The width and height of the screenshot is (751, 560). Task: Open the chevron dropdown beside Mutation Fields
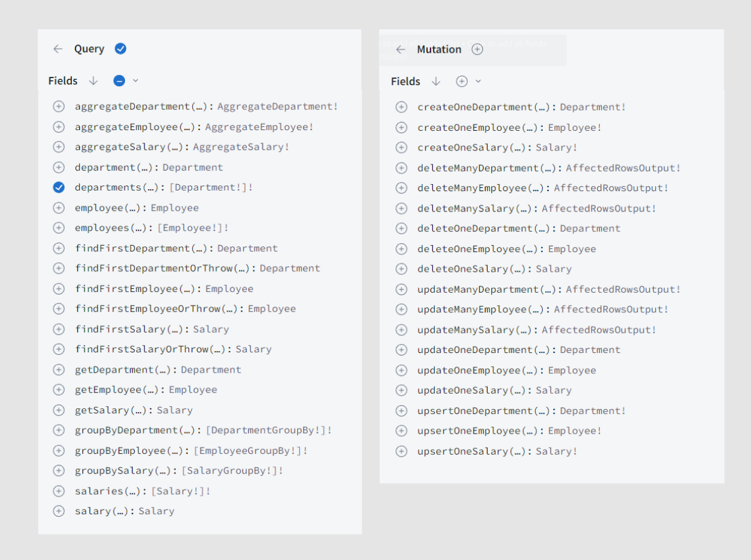479,81
